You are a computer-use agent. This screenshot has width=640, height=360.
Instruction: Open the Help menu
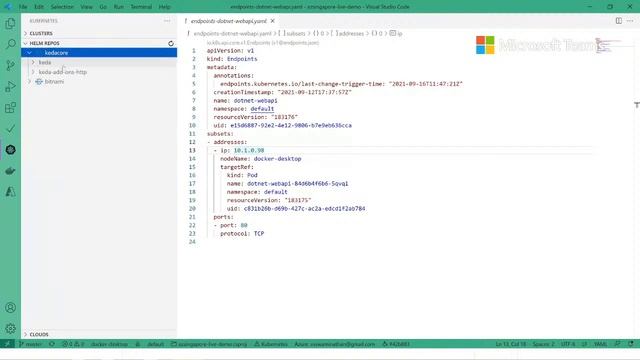pos(164,7)
